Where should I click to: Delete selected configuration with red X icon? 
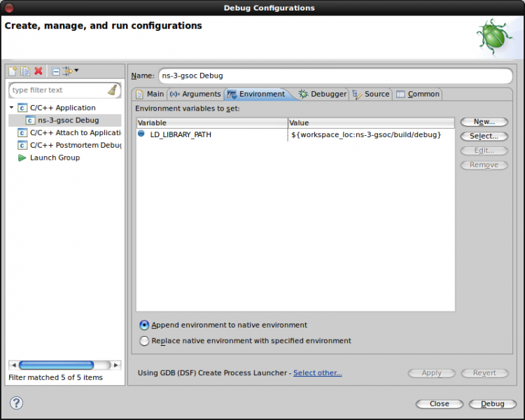point(38,71)
